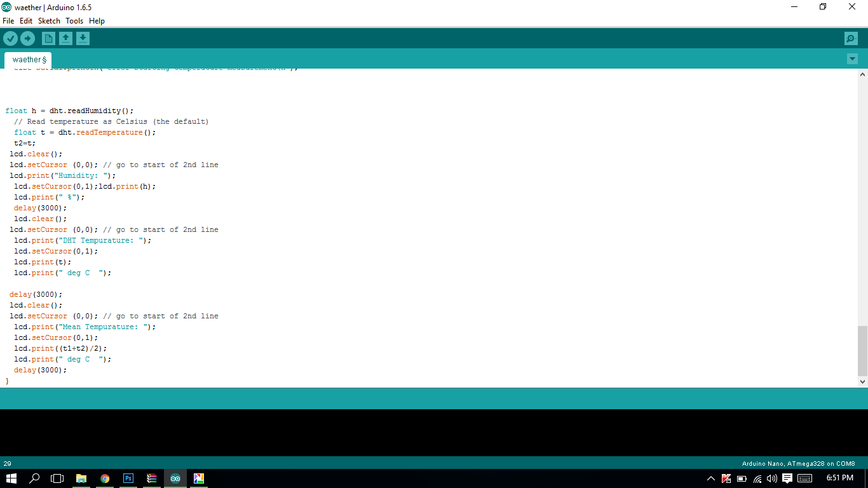This screenshot has width=868, height=488.
Task: Open a sketch using the up-arrow icon
Action: 65,39
